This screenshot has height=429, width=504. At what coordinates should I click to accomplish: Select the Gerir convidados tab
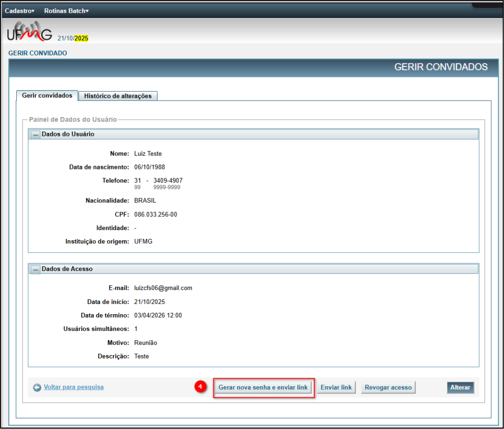[47, 96]
